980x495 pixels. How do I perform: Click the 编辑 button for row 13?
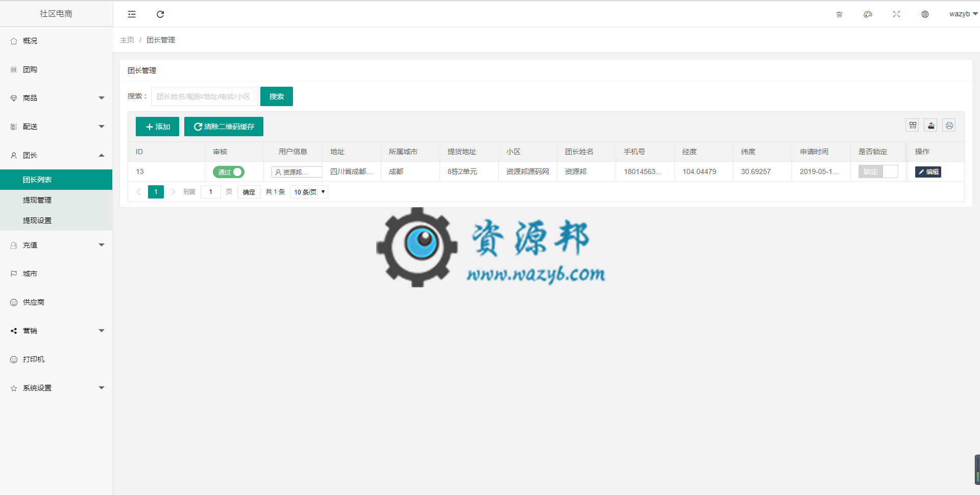[928, 172]
